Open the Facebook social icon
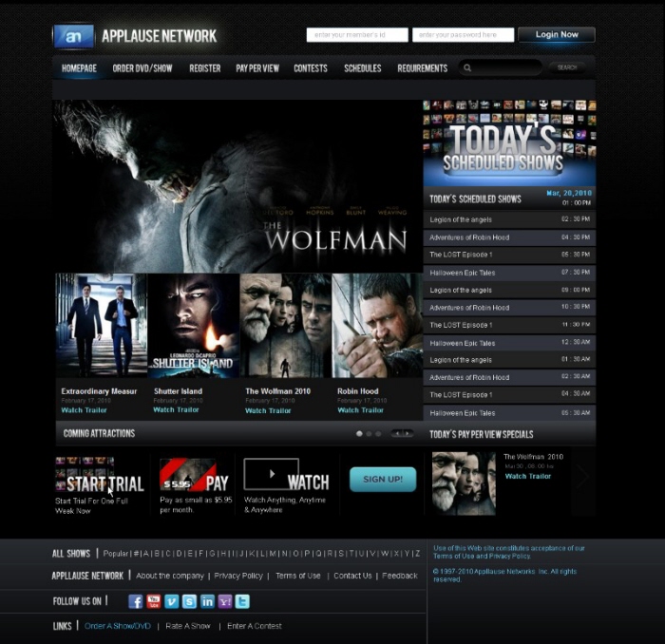The image size is (665, 644). (x=135, y=601)
